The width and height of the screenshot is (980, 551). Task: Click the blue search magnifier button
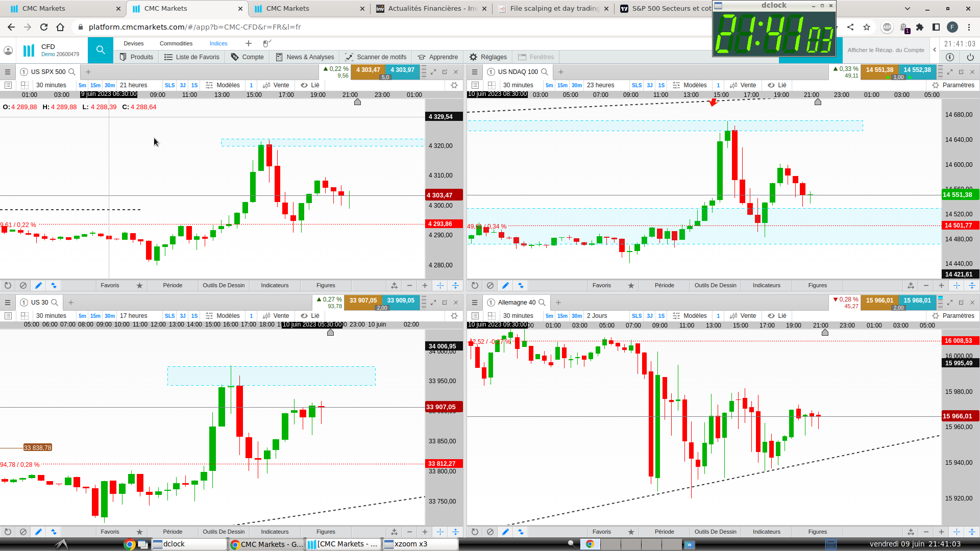(101, 50)
